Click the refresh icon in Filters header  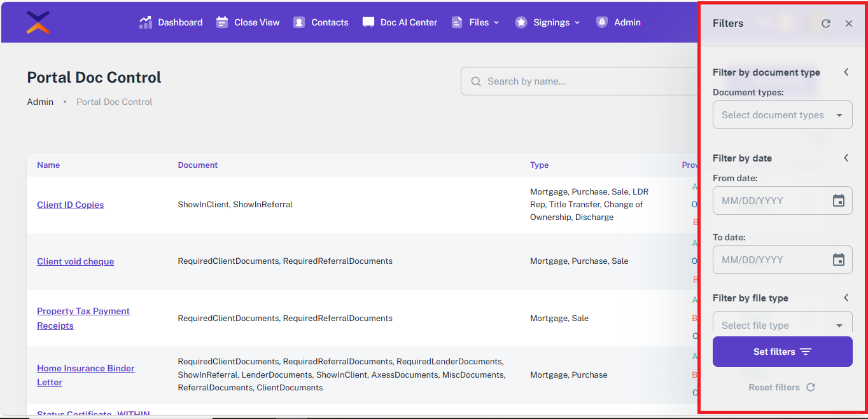[825, 24]
